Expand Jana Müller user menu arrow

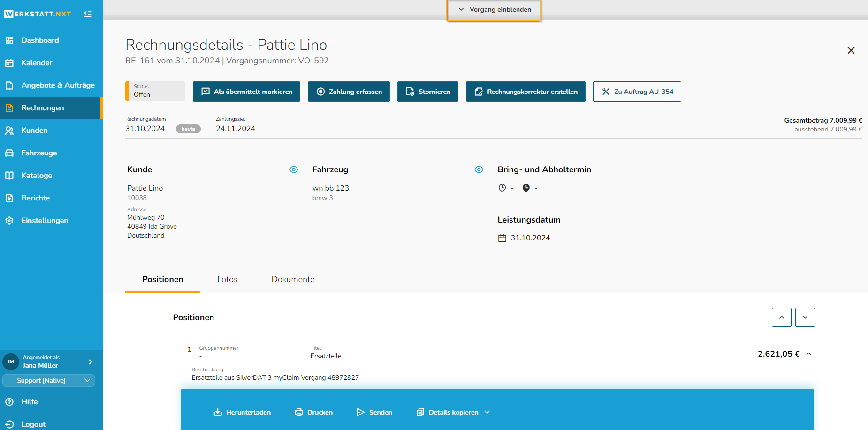click(x=91, y=362)
